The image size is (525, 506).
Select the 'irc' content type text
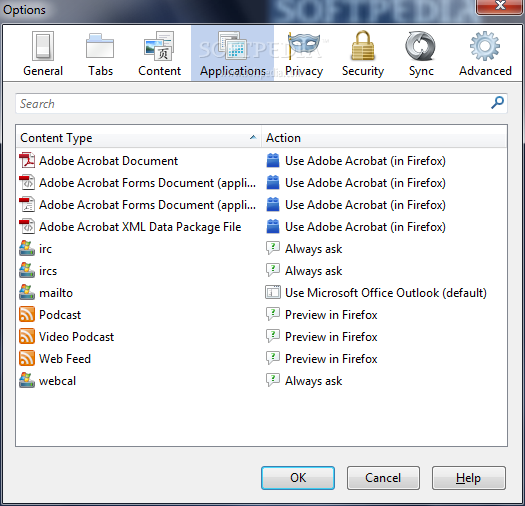click(45, 249)
